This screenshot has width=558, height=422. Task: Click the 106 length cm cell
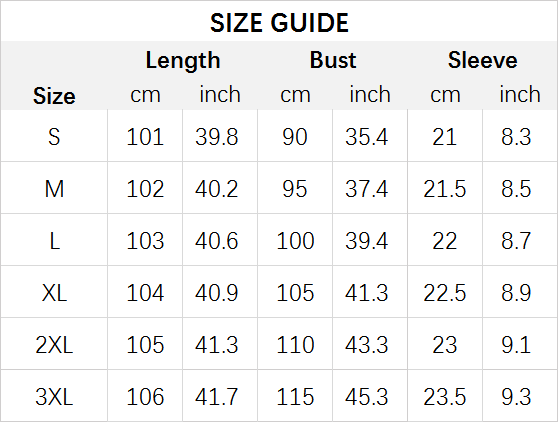(145, 397)
